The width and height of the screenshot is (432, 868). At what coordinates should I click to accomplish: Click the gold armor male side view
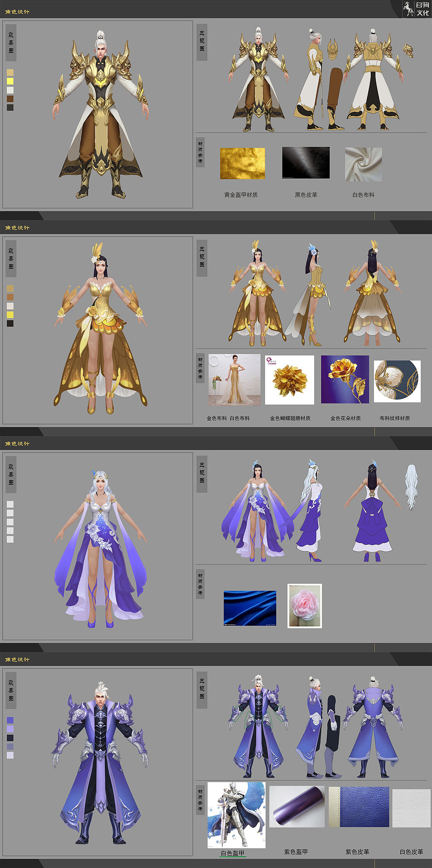pos(310,80)
